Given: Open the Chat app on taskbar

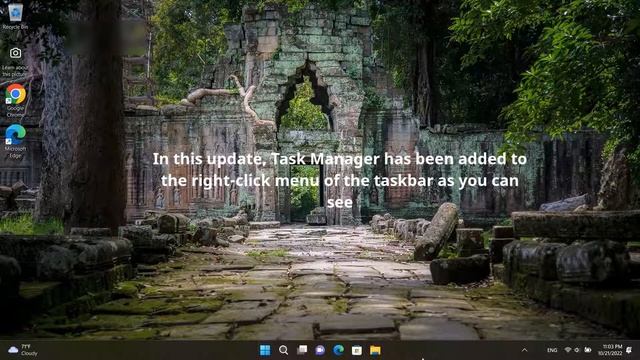Looking at the screenshot, I should pyautogui.click(x=320, y=350).
